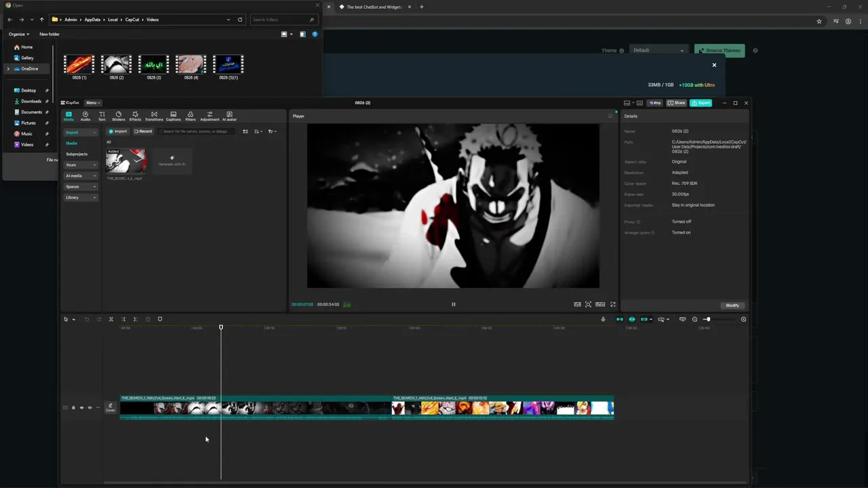868x488 pixels.
Task: Click the Undo icon in timeline toolbar
Action: coord(86,319)
